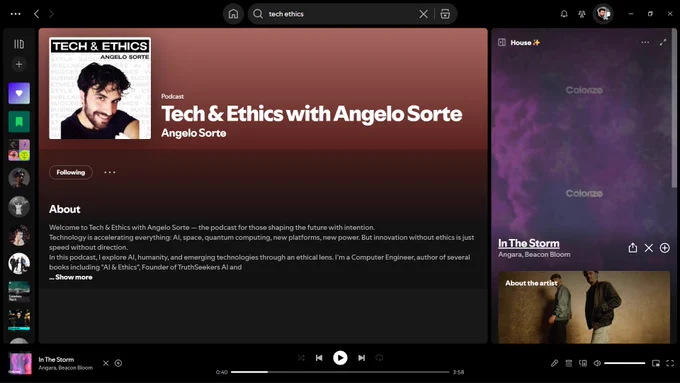
Task: Open more options next to Following
Action: (110, 172)
